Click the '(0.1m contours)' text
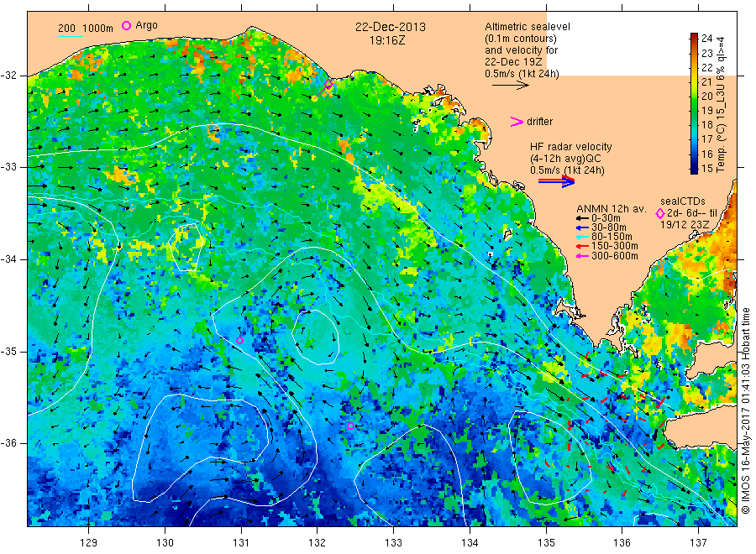This screenshot has height=554, width=756. click(x=521, y=39)
